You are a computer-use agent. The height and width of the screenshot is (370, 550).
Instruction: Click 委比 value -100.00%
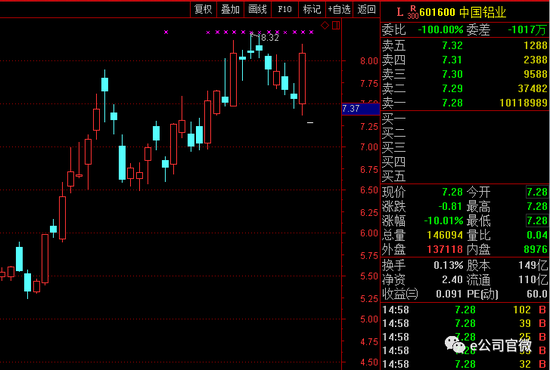(441, 30)
